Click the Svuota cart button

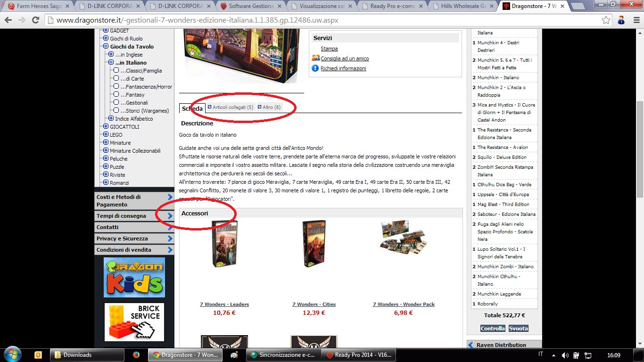pyautogui.click(x=519, y=329)
